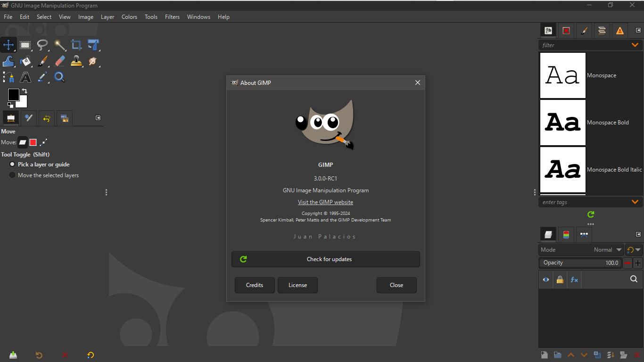644x362 pixels.
Task: Set Move mode to layer
Action: (x=23, y=142)
